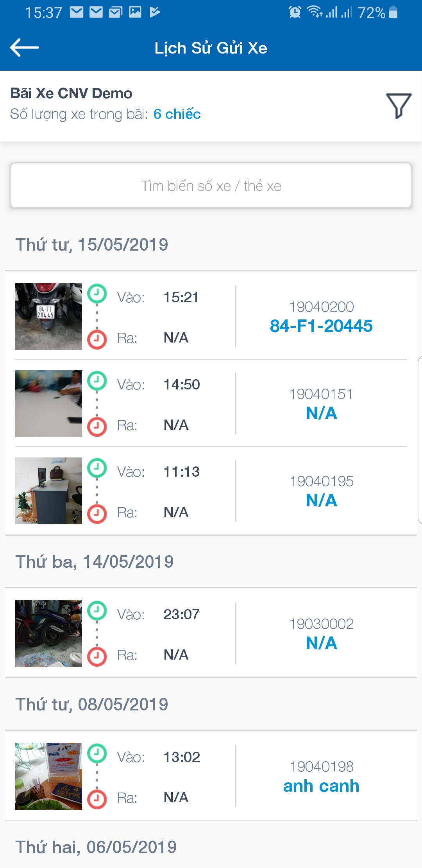The width and height of the screenshot is (422, 868).
Task: Open license plate 84-F1-20445 link
Action: tap(321, 326)
